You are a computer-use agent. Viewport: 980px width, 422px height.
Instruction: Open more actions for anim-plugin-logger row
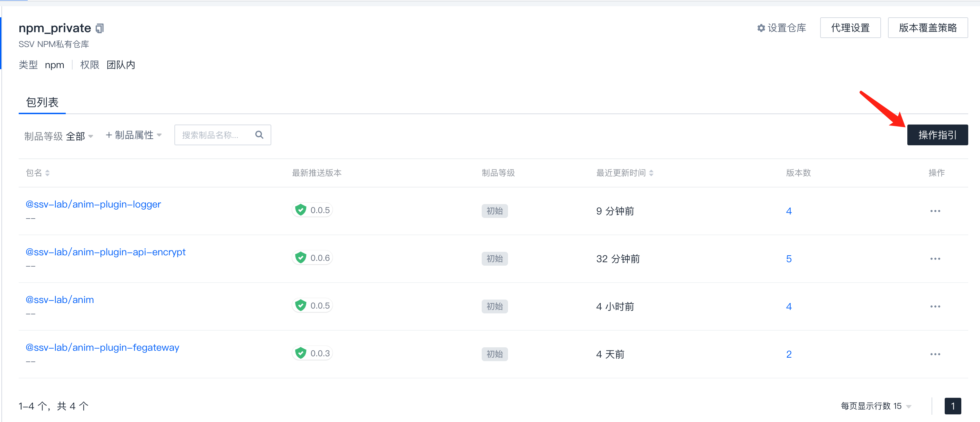click(935, 211)
